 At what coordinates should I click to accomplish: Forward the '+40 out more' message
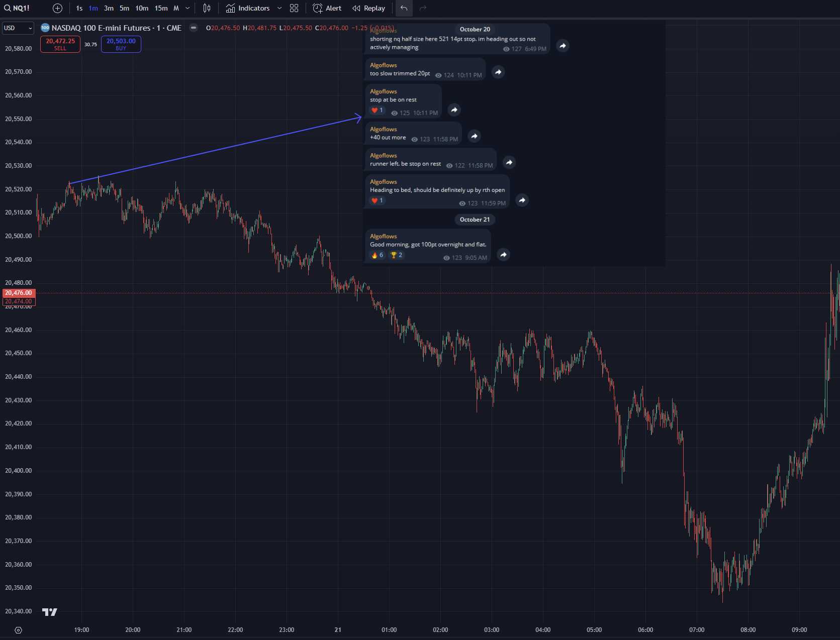[x=475, y=136]
